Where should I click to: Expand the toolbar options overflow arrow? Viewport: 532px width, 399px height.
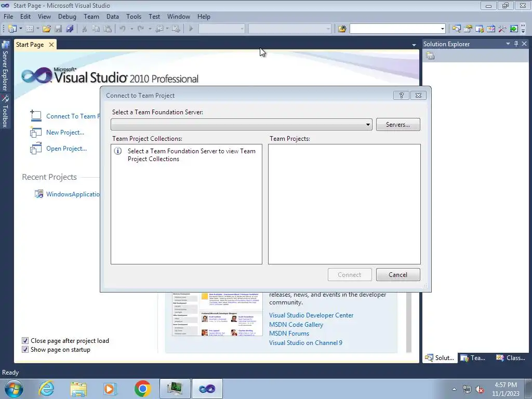tap(523, 29)
